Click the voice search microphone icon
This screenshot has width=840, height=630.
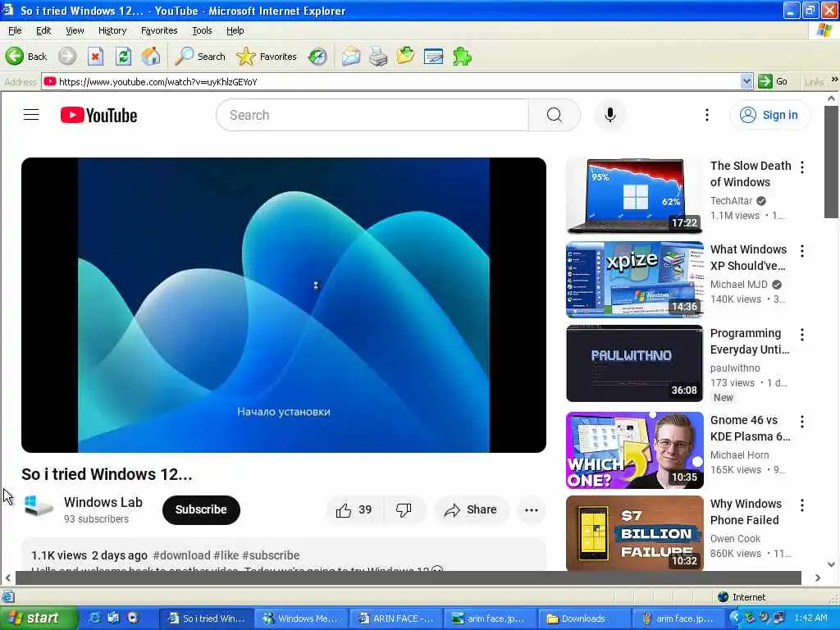coord(609,115)
